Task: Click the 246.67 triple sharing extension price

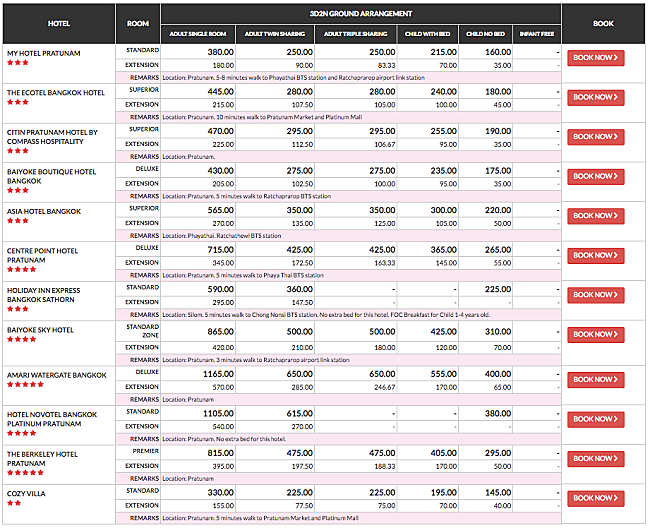Action: tap(385, 388)
